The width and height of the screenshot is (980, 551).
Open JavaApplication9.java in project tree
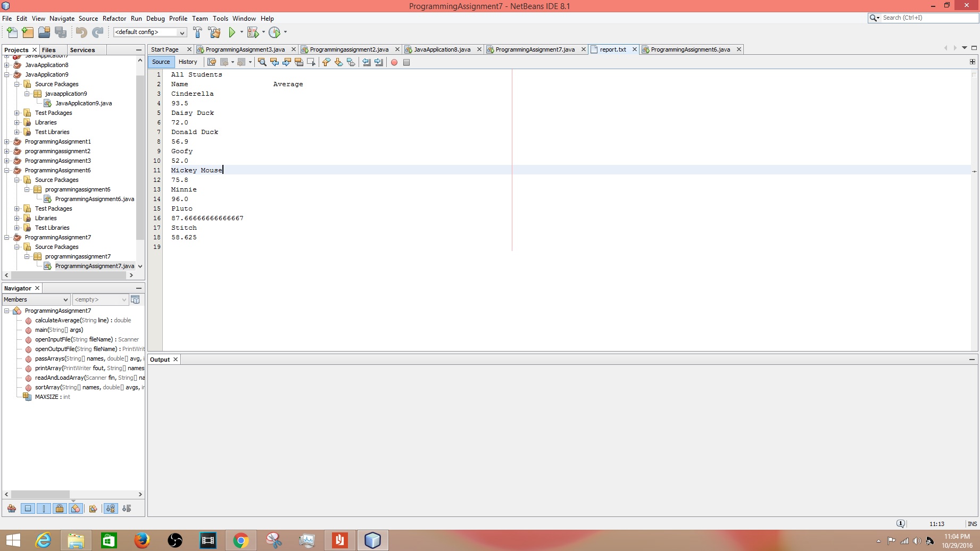[84, 103]
